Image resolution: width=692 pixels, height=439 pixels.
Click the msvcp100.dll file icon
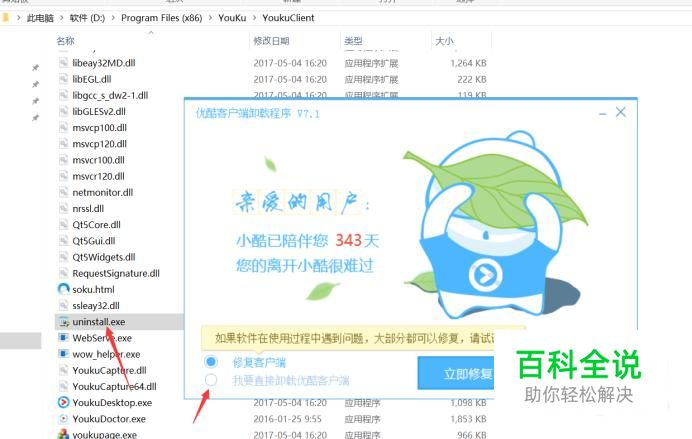coord(64,128)
